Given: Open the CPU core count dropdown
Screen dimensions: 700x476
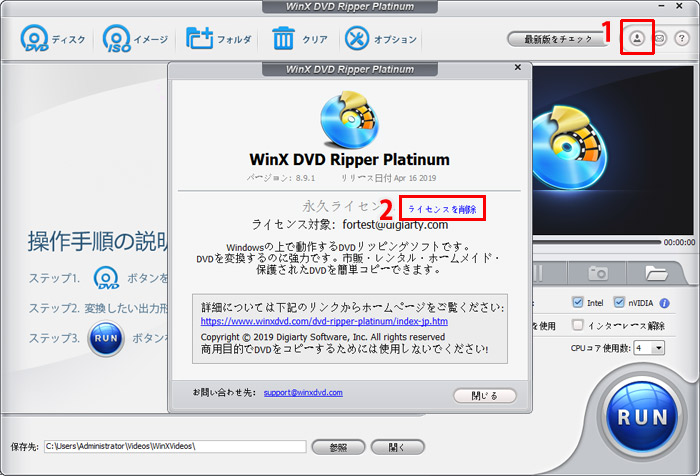Looking at the screenshot, I should [x=650, y=347].
